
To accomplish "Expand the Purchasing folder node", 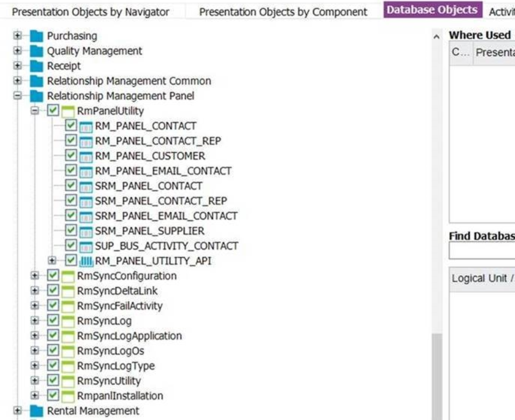I will pos(17,36).
